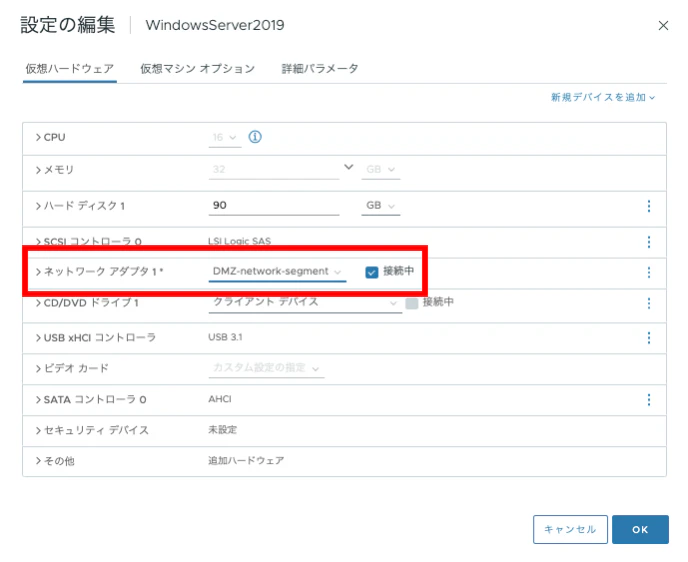Click the 設定の編集 heading
This screenshot has width=688, height=562.
click(x=68, y=25)
